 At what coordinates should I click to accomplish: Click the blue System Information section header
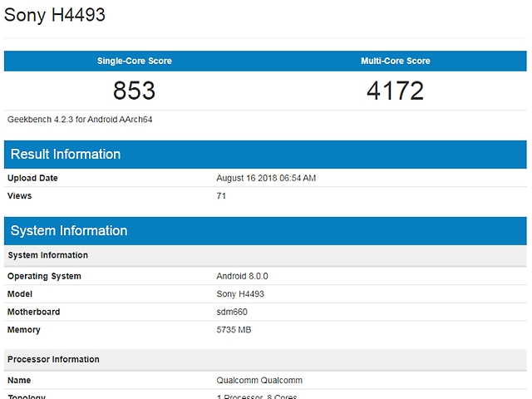(x=69, y=230)
